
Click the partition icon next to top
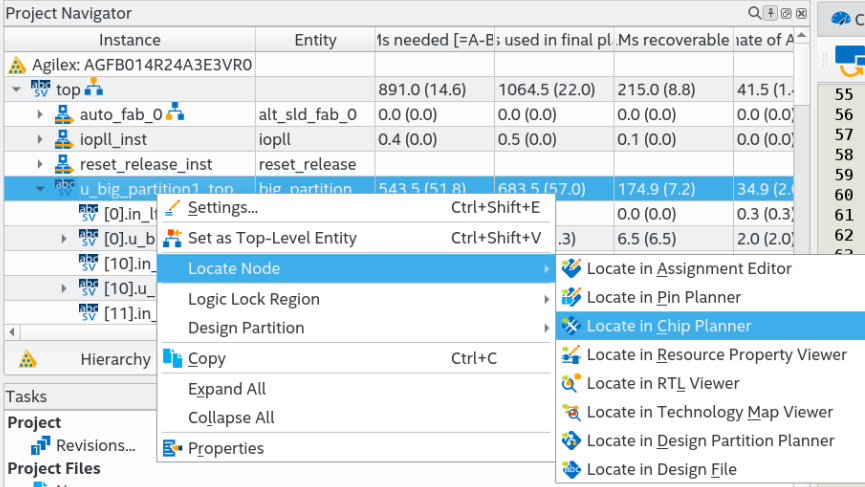pyautogui.click(x=94, y=87)
